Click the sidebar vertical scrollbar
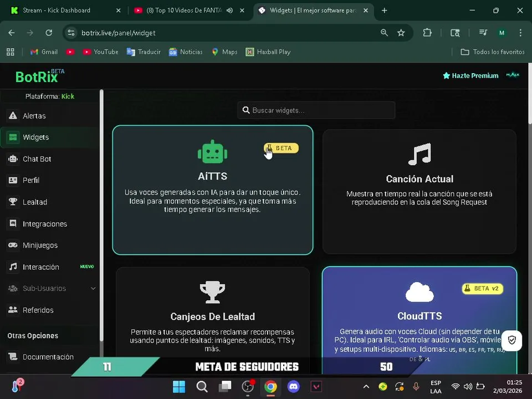The image size is (532, 399). (101, 216)
